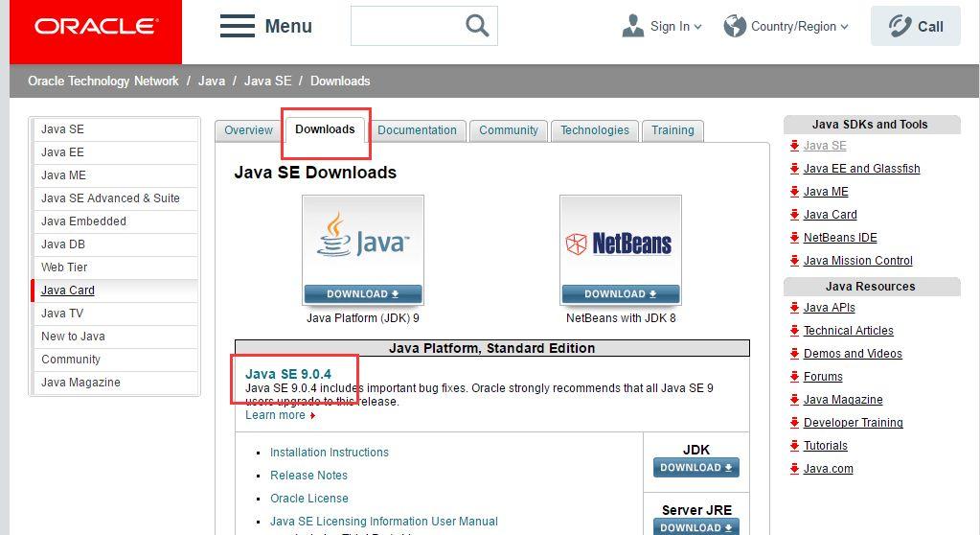Image resolution: width=980 pixels, height=535 pixels.
Task: Click Java in the breadcrumb
Action: coord(212,81)
